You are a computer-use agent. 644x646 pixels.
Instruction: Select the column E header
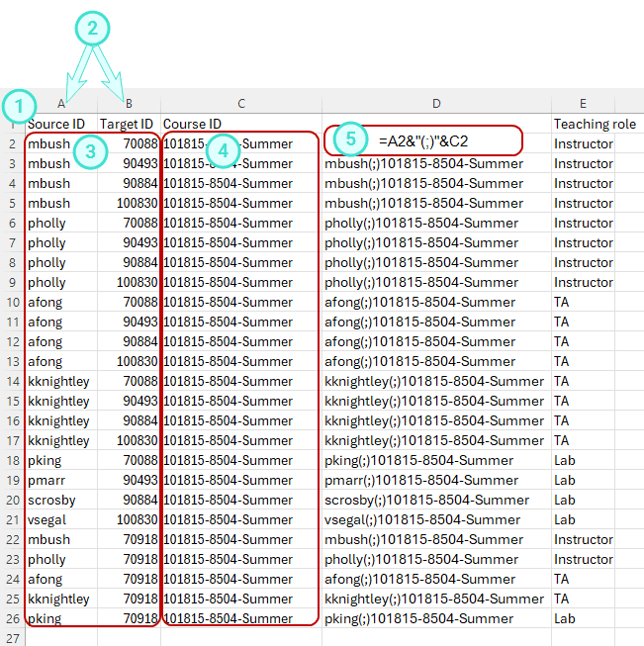(x=583, y=104)
